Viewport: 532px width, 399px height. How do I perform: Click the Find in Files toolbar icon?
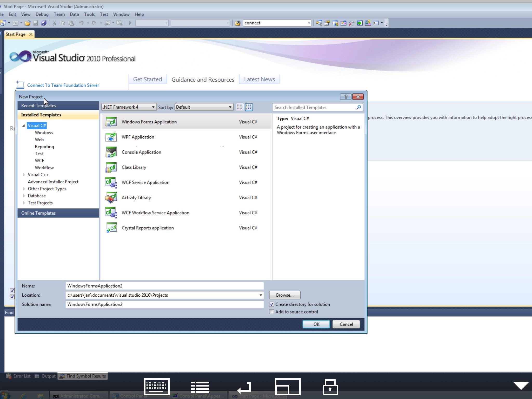237,23
